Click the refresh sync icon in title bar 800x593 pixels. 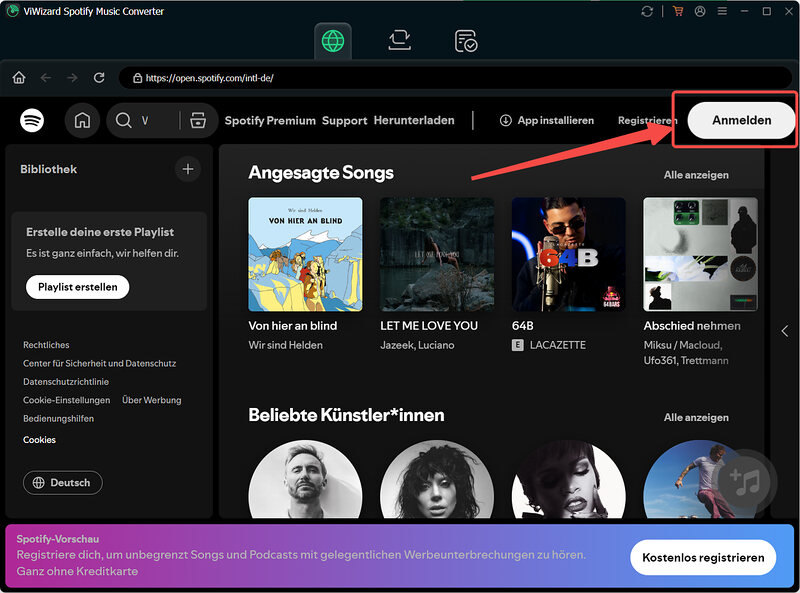(x=647, y=11)
